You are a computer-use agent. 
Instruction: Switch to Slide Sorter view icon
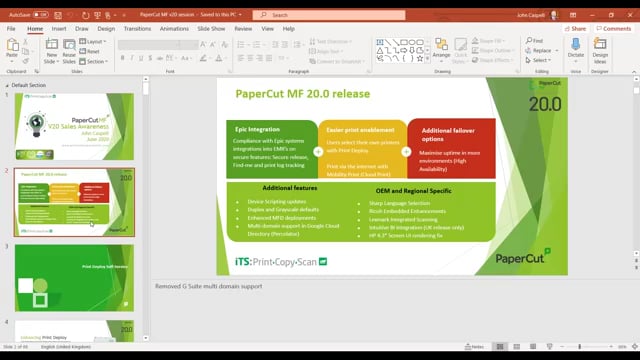click(516, 347)
